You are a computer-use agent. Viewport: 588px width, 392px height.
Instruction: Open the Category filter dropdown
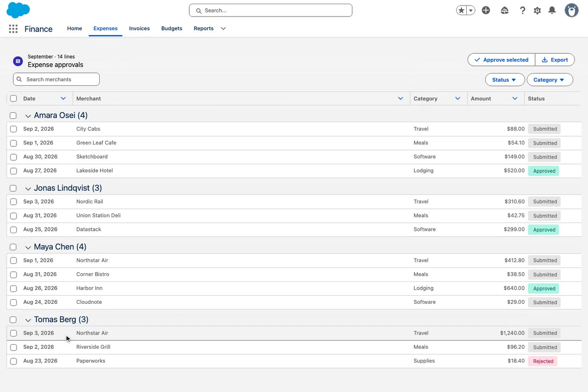(x=550, y=80)
